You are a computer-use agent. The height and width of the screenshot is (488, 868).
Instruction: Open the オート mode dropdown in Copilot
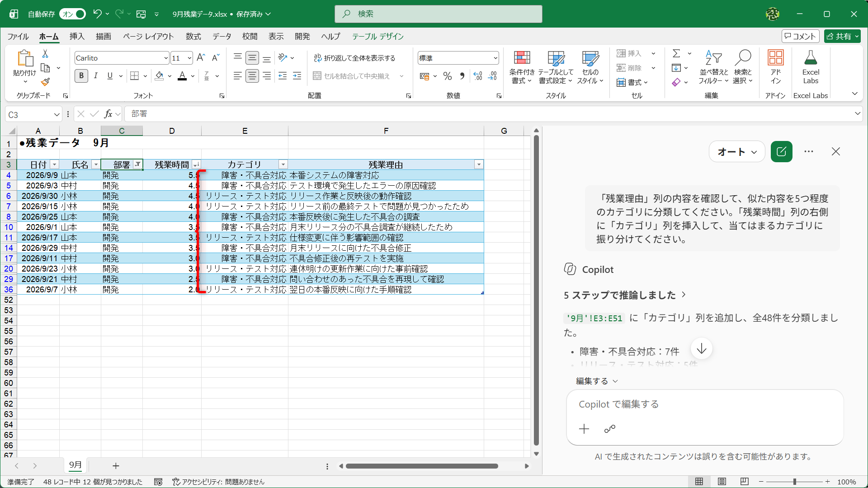[x=737, y=152]
